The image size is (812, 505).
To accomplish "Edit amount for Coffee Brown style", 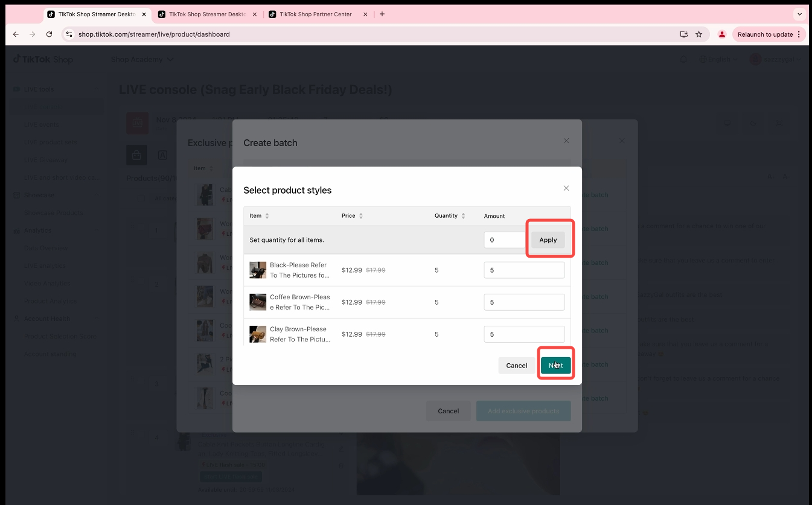I will click(x=523, y=302).
